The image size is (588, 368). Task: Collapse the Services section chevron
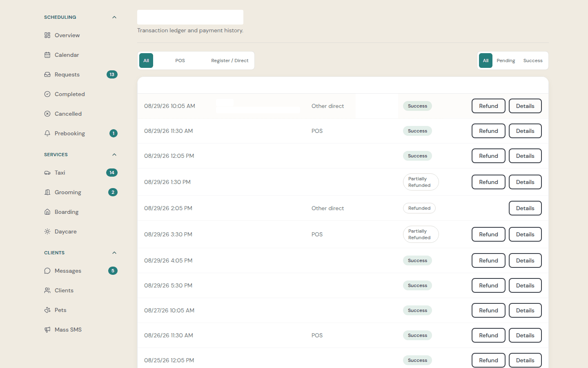(114, 155)
